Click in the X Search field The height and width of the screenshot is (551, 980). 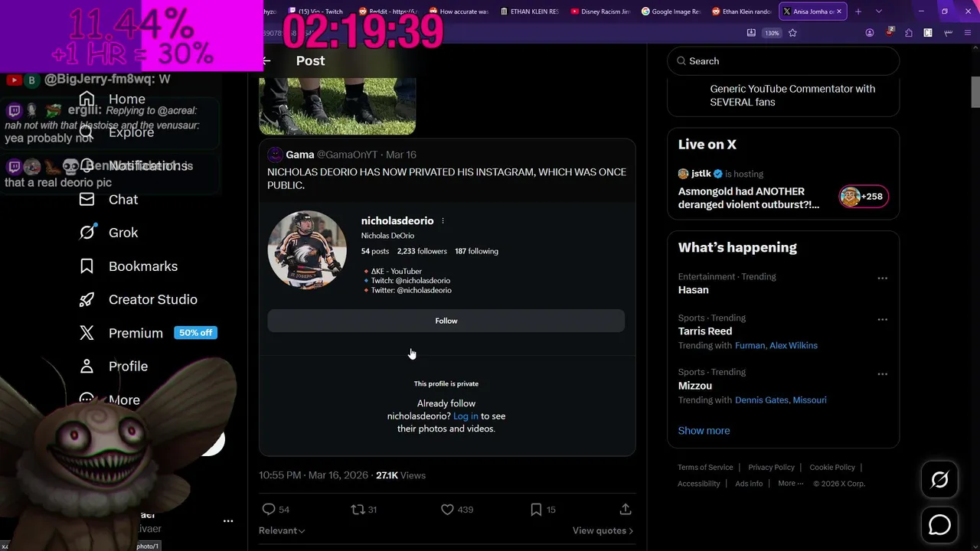coord(783,61)
